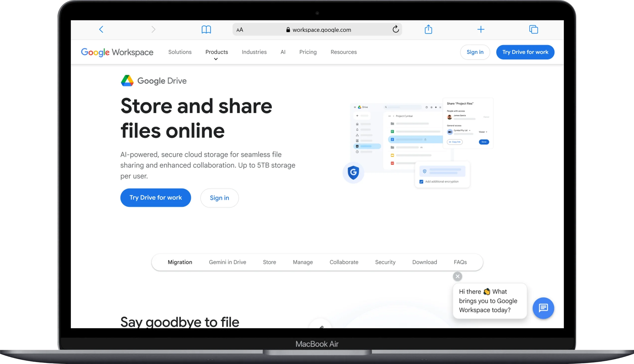
Task: Go to the Pricing page
Action: (308, 52)
